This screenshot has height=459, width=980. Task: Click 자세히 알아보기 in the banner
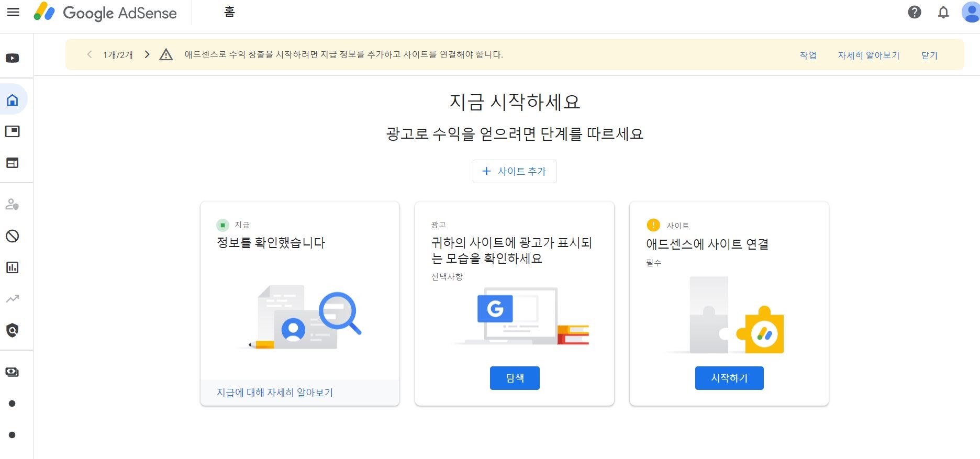click(868, 55)
